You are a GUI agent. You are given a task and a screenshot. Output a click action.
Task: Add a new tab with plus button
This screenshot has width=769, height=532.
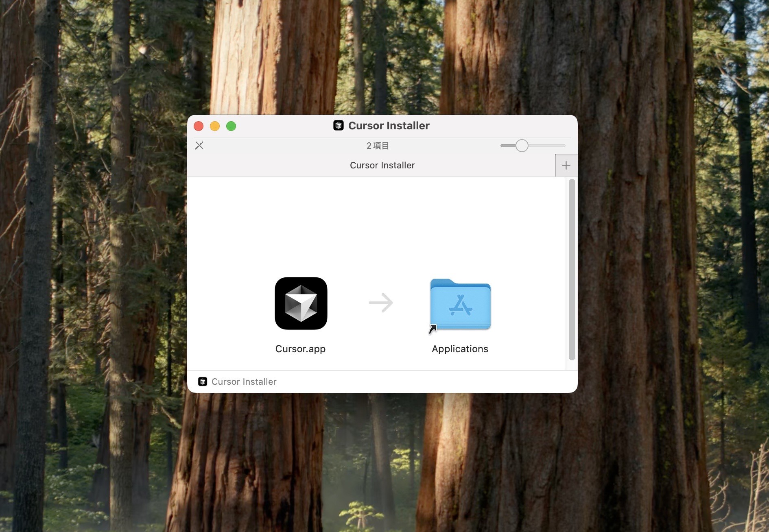pos(566,166)
